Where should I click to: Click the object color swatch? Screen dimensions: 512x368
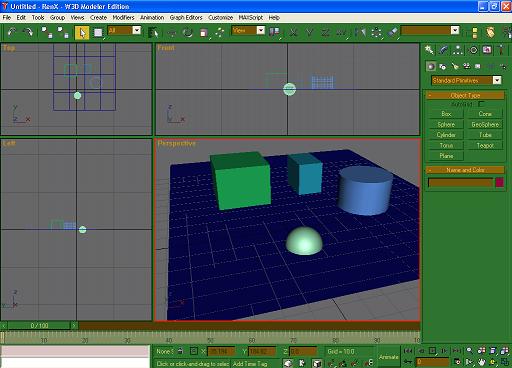(x=499, y=182)
